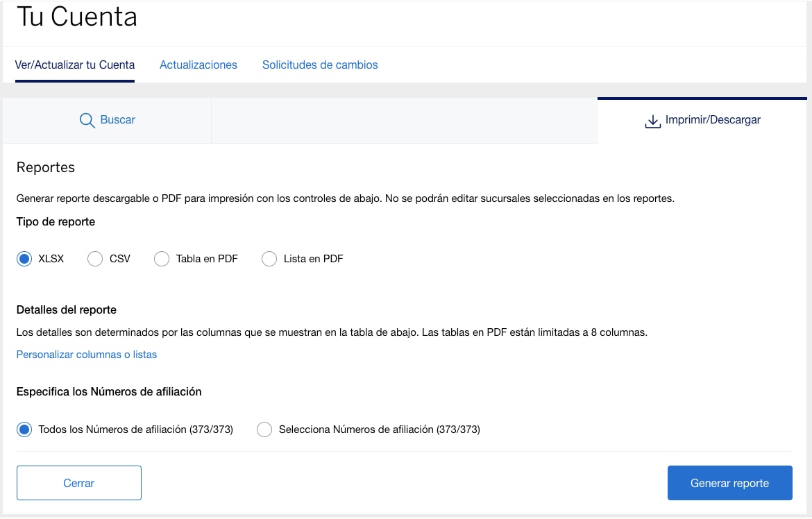Select the XLSX report format
This screenshot has width=812, height=519.
tap(24, 258)
